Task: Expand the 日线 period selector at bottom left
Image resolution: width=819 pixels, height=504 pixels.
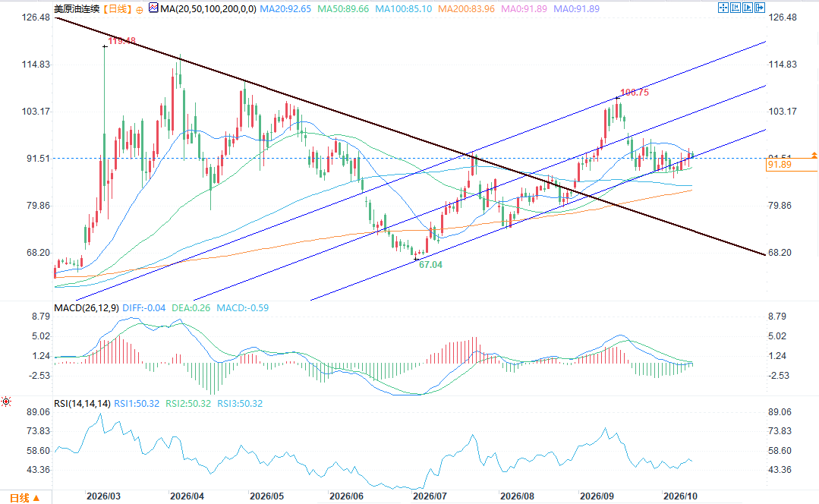Action: 24,498
